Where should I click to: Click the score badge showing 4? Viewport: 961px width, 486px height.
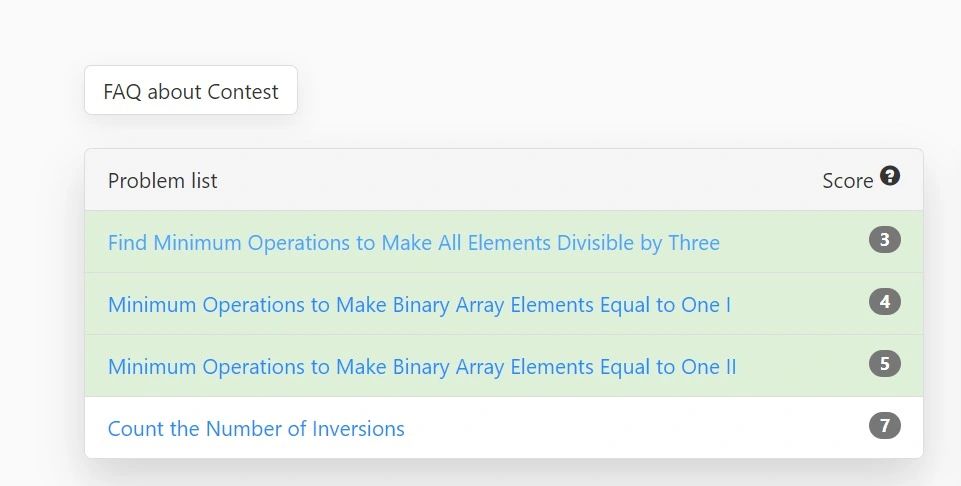pyautogui.click(x=884, y=302)
